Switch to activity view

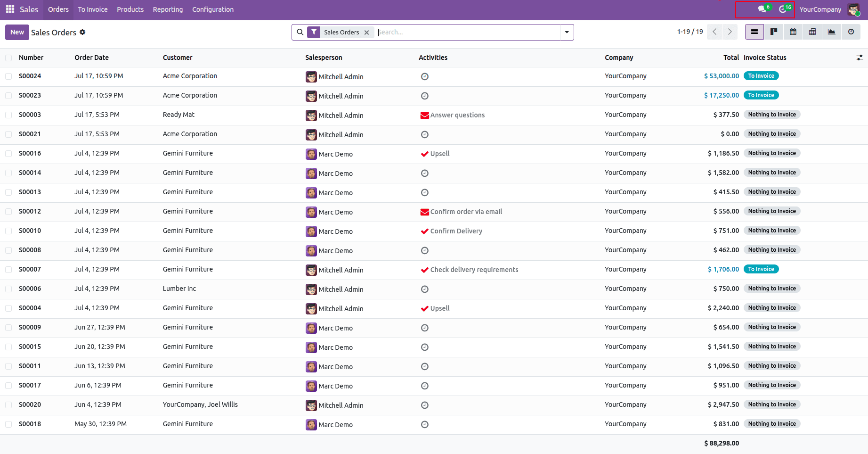pyautogui.click(x=851, y=32)
